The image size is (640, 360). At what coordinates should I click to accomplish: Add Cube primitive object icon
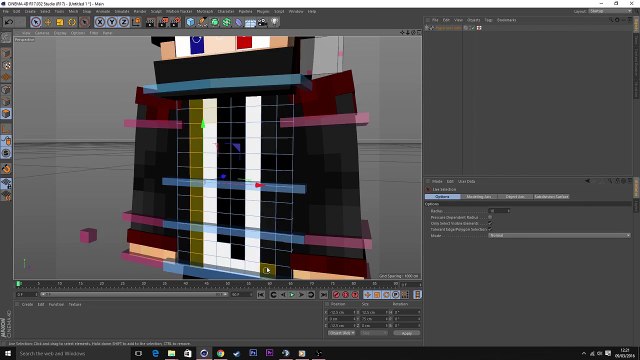point(190,22)
